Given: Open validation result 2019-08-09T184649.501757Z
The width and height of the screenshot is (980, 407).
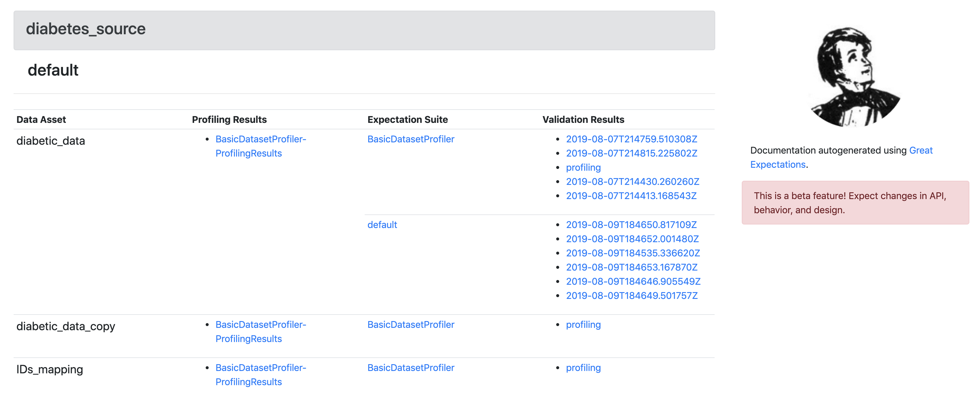Looking at the screenshot, I should point(632,296).
